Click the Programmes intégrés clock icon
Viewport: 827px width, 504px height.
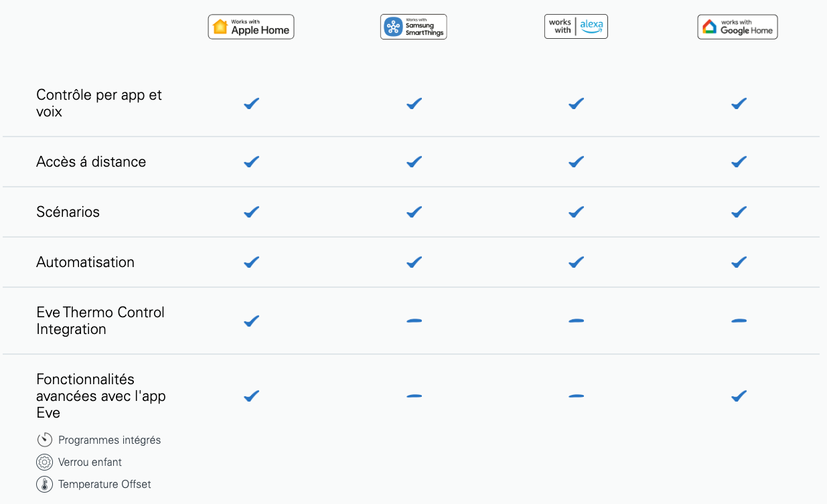click(44, 440)
